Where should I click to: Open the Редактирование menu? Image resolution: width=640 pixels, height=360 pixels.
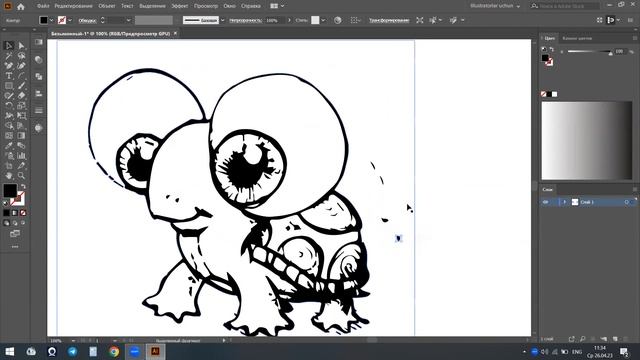point(73,6)
